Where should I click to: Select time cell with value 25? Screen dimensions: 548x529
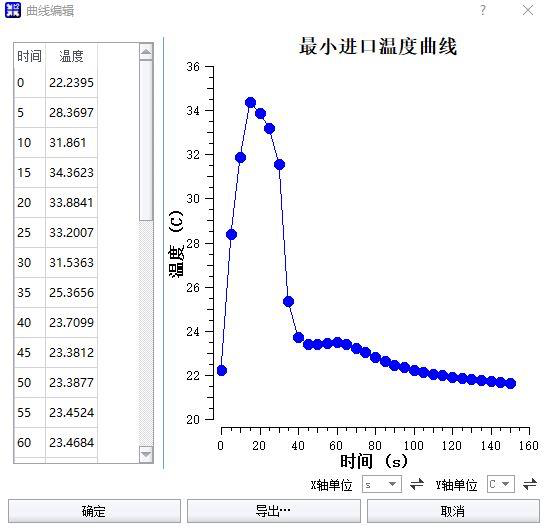(x=30, y=233)
